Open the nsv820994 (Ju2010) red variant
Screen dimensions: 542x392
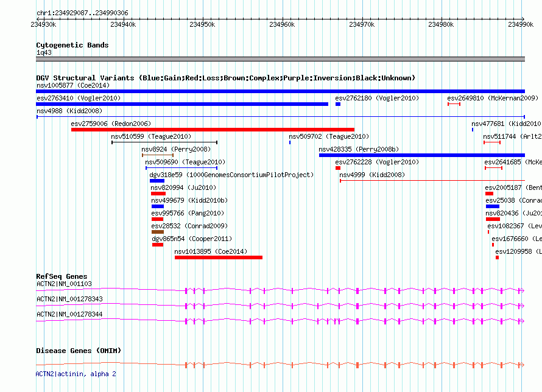[158, 194]
